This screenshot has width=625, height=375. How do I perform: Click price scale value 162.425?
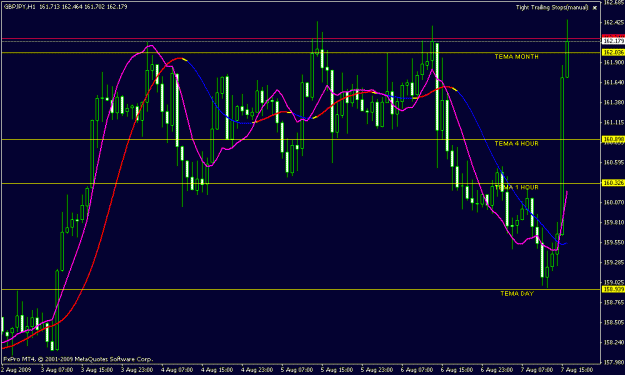click(614, 22)
